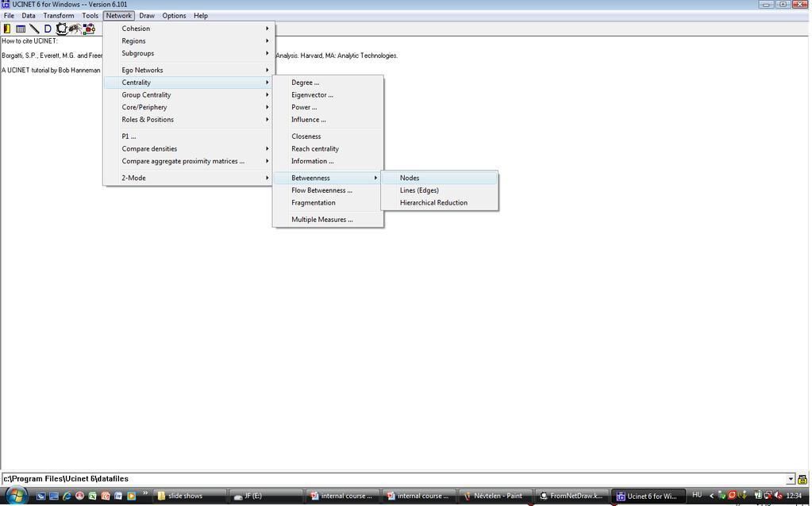Show hidden system tray icons chevron
The width and height of the screenshot is (812, 506).
click(x=711, y=496)
